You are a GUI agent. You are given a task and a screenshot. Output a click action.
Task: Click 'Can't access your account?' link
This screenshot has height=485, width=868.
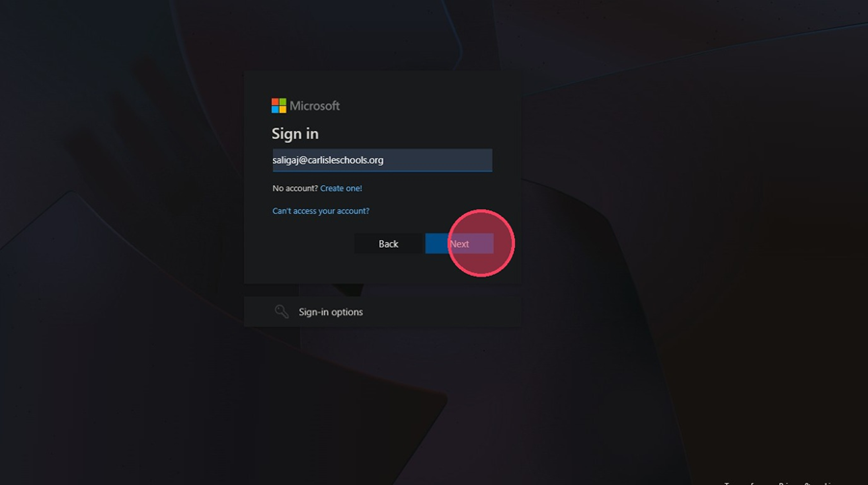pyautogui.click(x=320, y=211)
